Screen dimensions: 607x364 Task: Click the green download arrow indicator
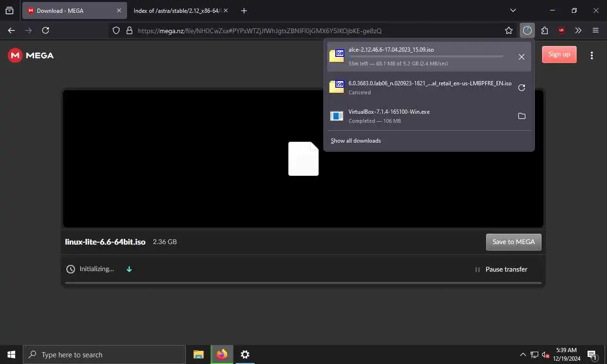(129, 269)
